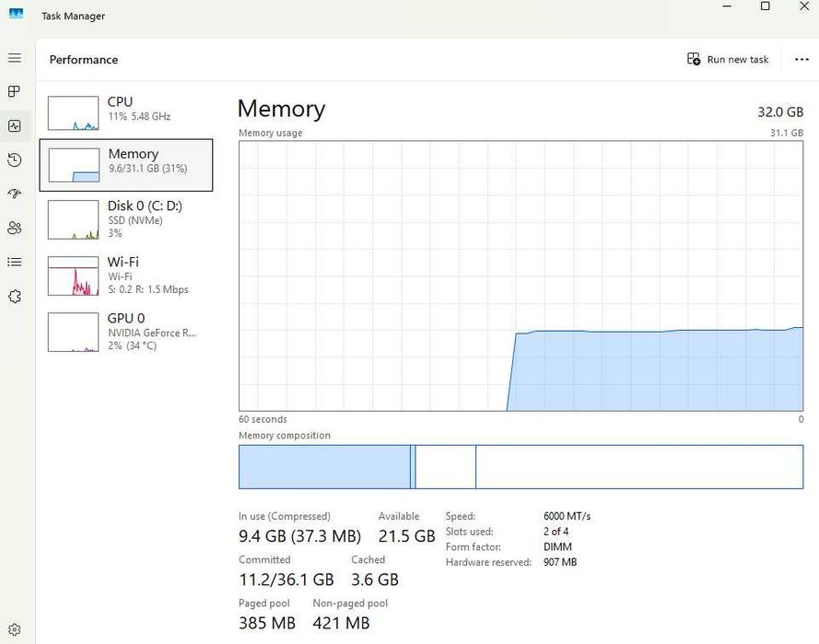Open the hamburger navigation menu
The image size is (819, 644).
click(x=15, y=58)
